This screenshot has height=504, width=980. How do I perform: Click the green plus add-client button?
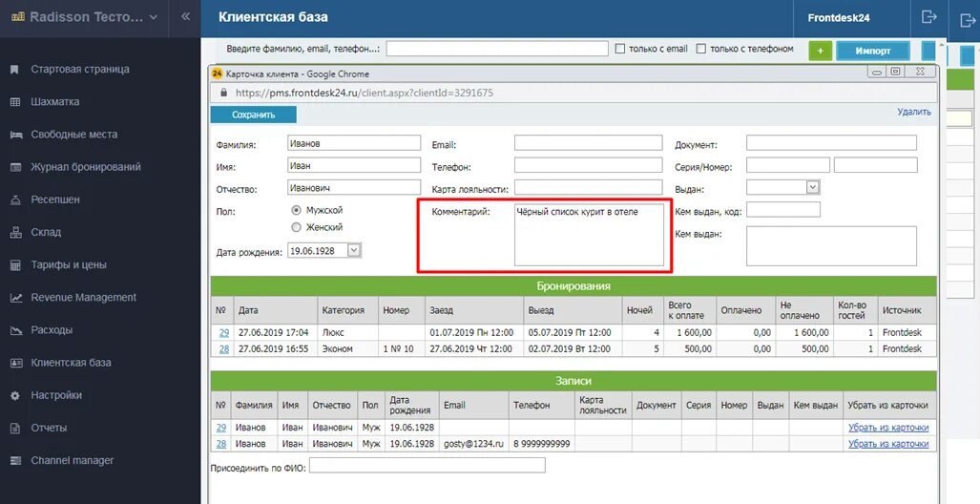tap(820, 51)
